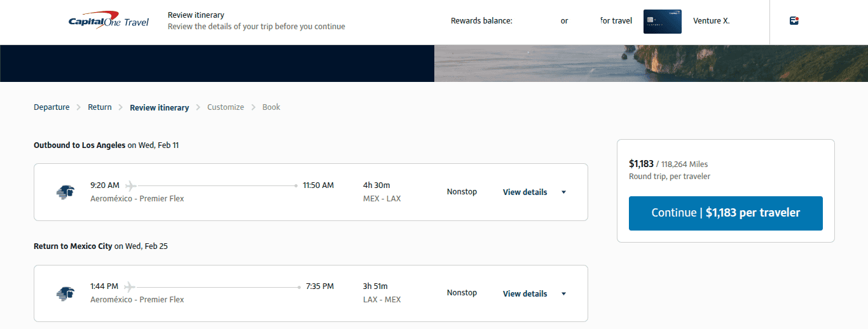The height and width of the screenshot is (329, 868).
Task: Expand outbound flight details arrow
Action: [563, 192]
